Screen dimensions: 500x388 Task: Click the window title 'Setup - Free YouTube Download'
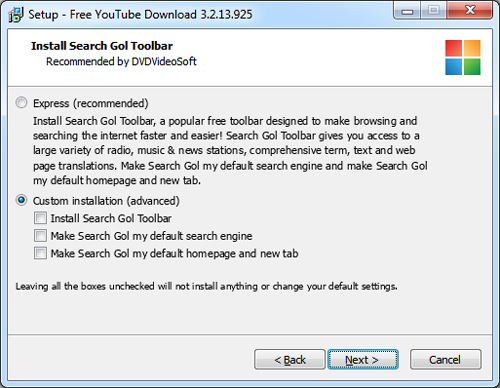pyautogui.click(x=140, y=15)
